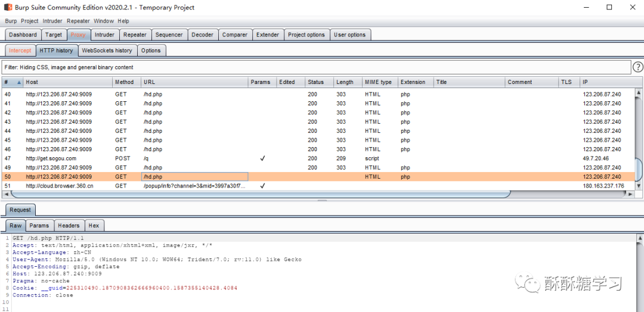Open the Intruder menu in menu bar
Image resolution: width=644 pixels, height=312 pixels.
[52, 21]
